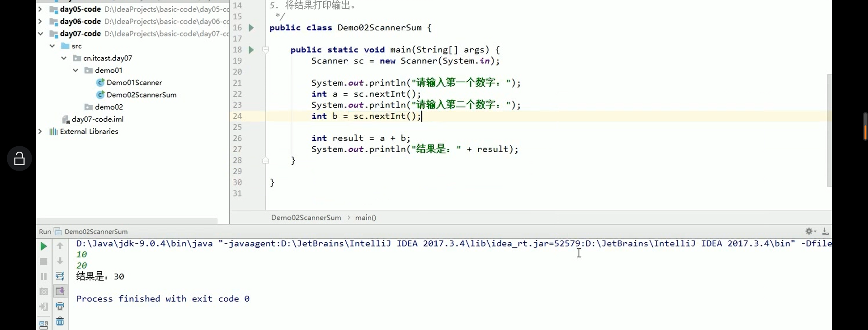
Task: Toggle soft-wrap in the Run console
Action: 60,276
